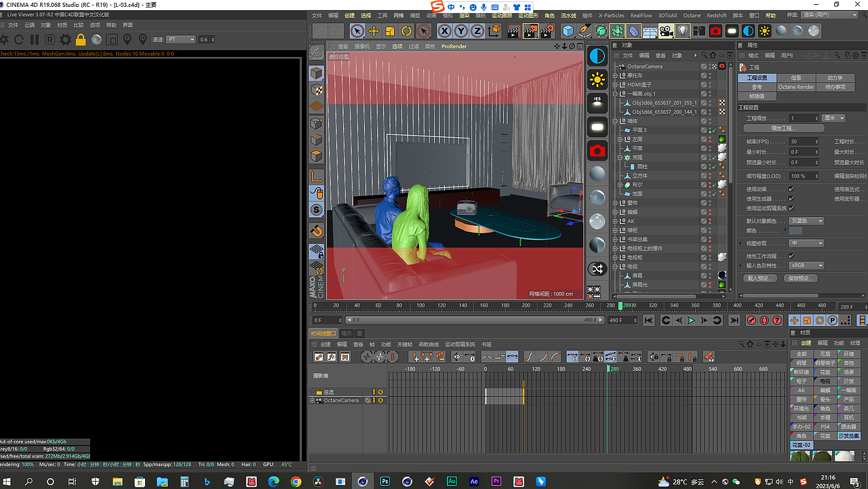Toggle the X axis lock
The width and height of the screenshot is (868, 489).
(x=444, y=31)
